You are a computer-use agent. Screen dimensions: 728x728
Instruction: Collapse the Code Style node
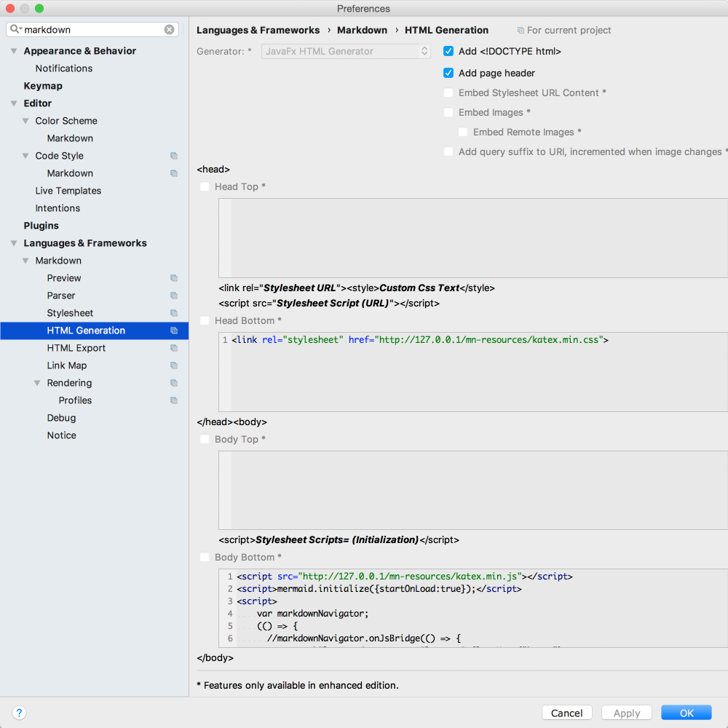click(25, 156)
